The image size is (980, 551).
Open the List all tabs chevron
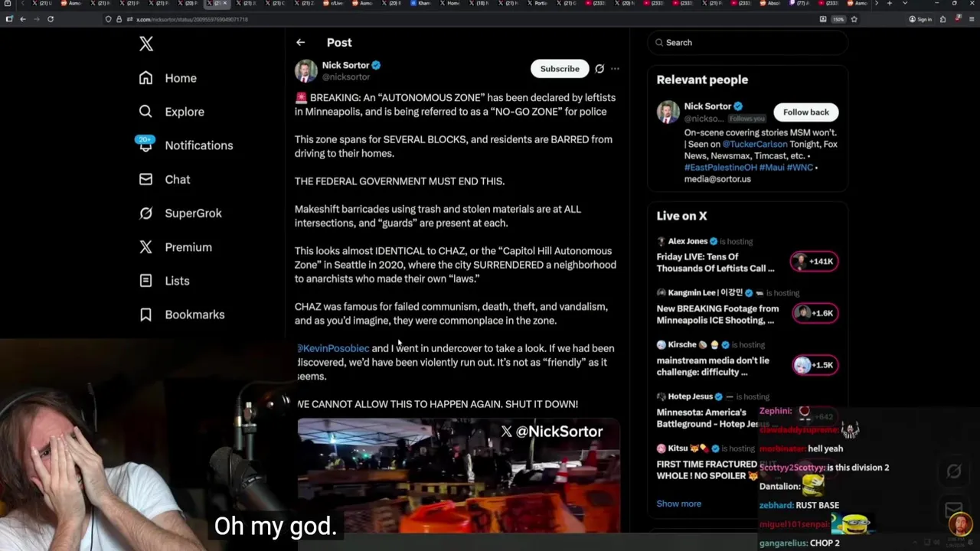click(905, 3)
